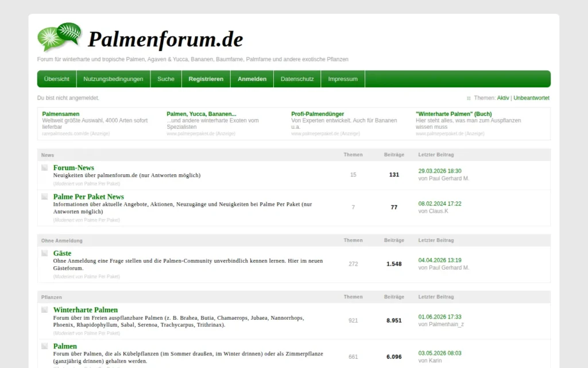Select Registrieren in the navigation bar
Screen dimensions: 588x368
click(x=206, y=79)
